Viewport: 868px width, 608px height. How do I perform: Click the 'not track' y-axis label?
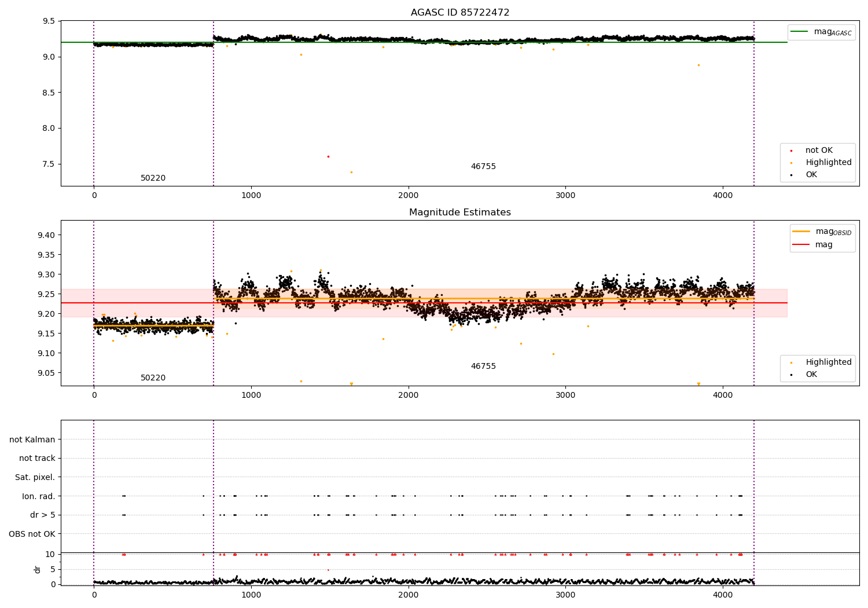(x=37, y=458)
